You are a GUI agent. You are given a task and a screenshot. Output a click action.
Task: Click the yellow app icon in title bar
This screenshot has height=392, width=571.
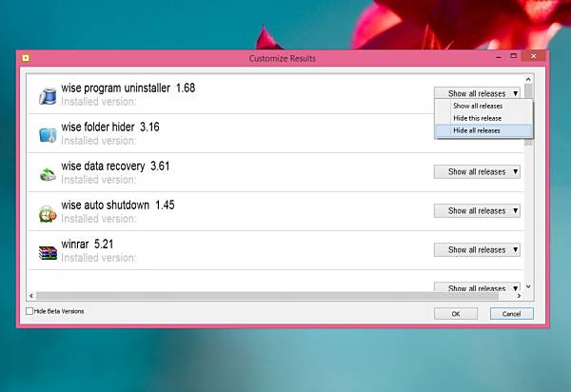click(x=26, y=58)
